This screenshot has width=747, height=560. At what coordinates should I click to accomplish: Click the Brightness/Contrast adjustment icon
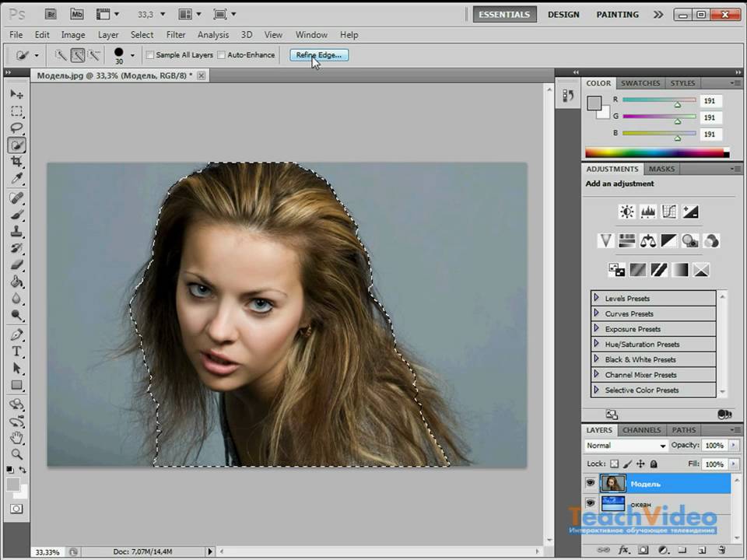(x=626, y=212)
